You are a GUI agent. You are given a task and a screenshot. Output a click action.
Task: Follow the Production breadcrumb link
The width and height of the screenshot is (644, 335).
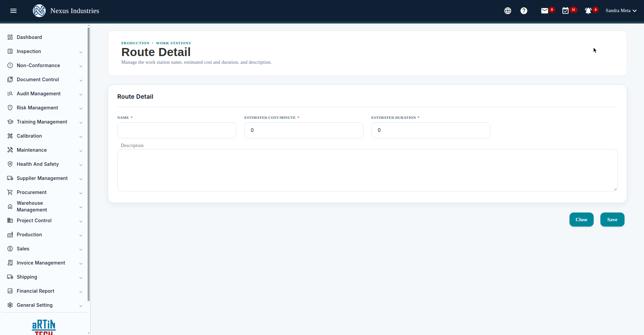135,43
